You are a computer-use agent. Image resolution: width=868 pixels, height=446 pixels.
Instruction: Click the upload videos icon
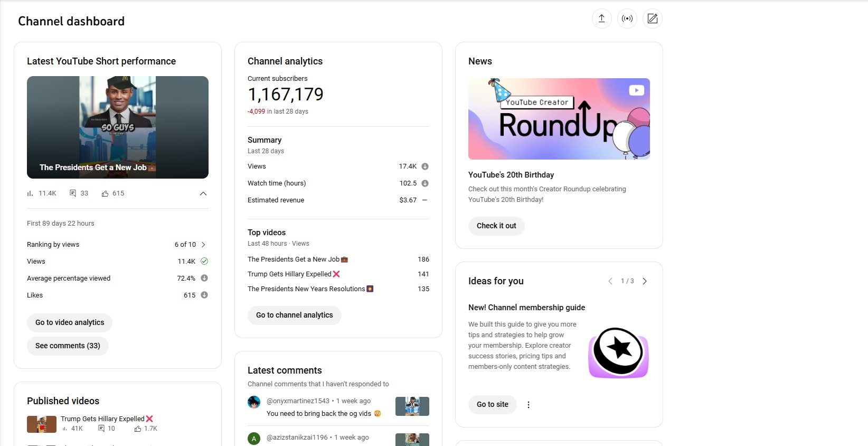tap(601, 18)
